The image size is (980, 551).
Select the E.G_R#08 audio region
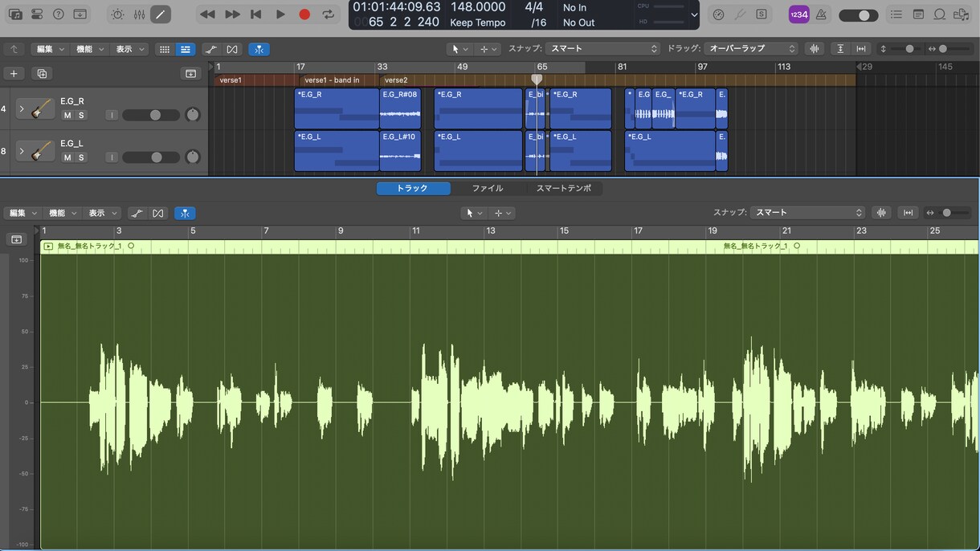click(400, 108)
